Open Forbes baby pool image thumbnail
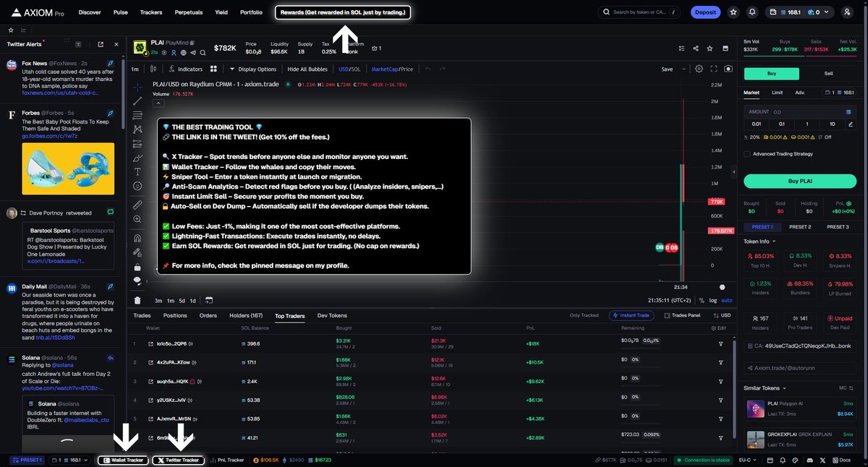 (x=68, y=168)
